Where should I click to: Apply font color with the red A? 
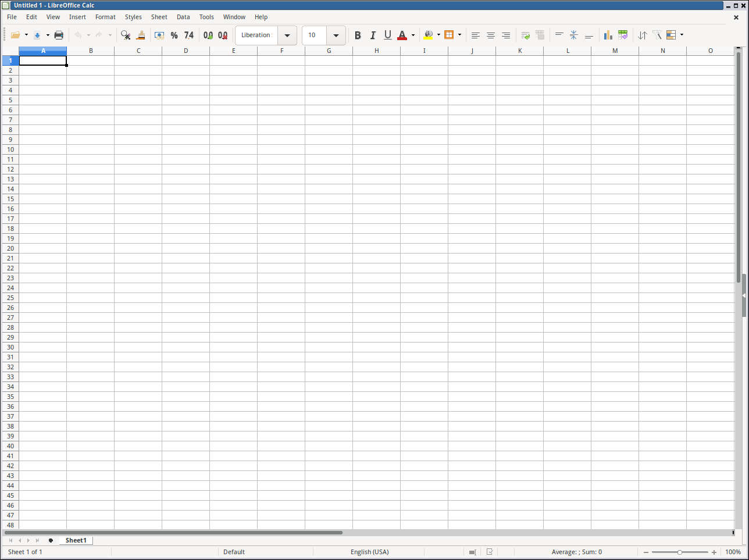(x=402, y=35)
